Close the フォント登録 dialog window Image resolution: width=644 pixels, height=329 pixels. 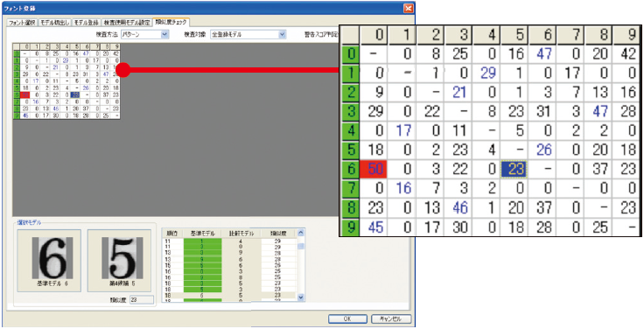pyautogui.click(x=408, y=8)
